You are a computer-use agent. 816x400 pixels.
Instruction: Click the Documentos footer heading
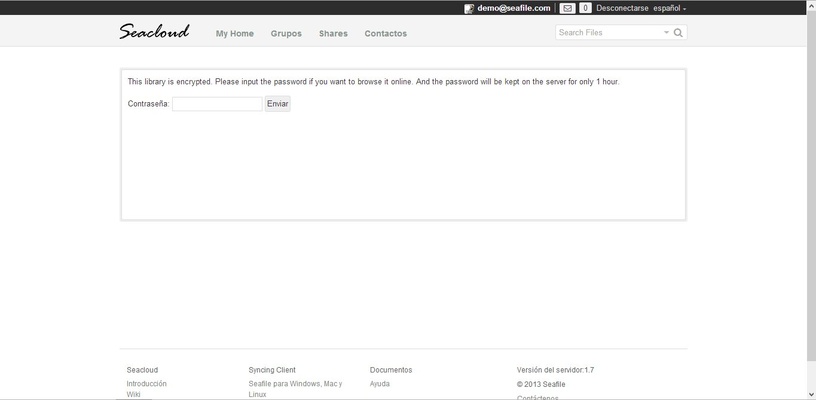pos(391,370)
